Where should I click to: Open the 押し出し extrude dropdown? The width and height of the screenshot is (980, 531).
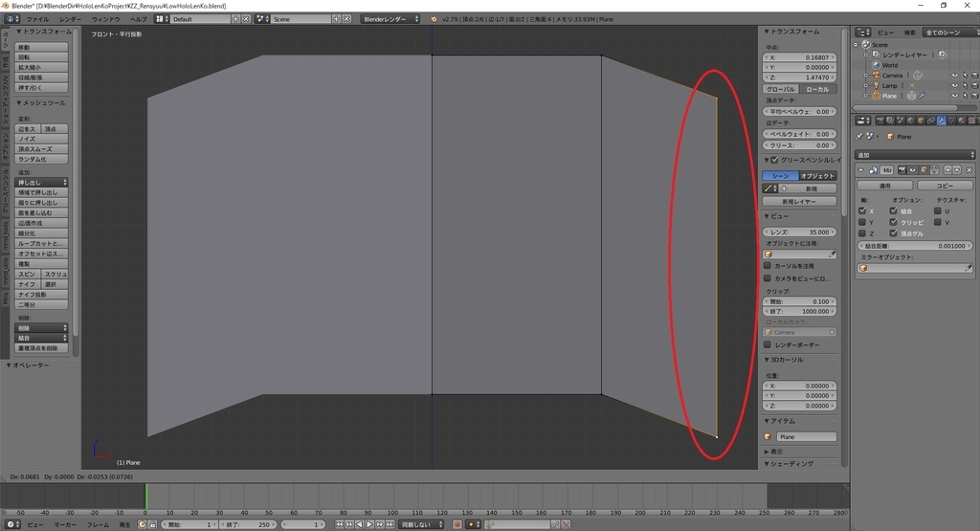(41, 183)
